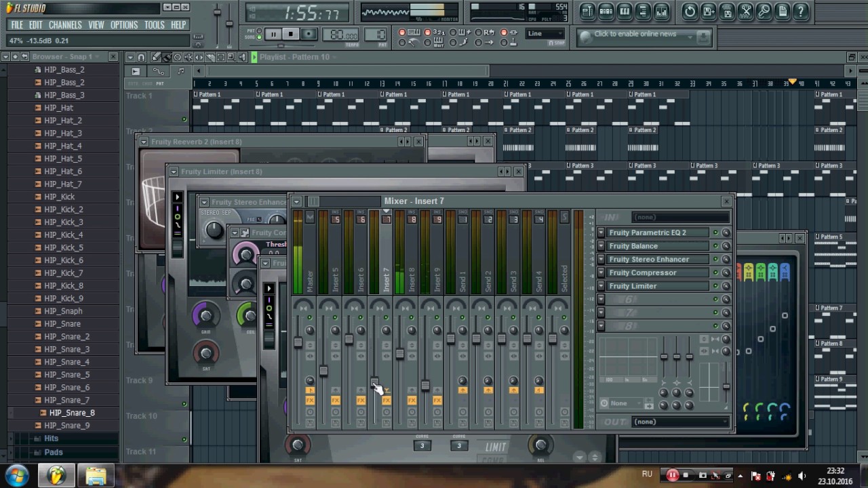
Task: Click the Render as audio file icon
Action: point(727,12)
